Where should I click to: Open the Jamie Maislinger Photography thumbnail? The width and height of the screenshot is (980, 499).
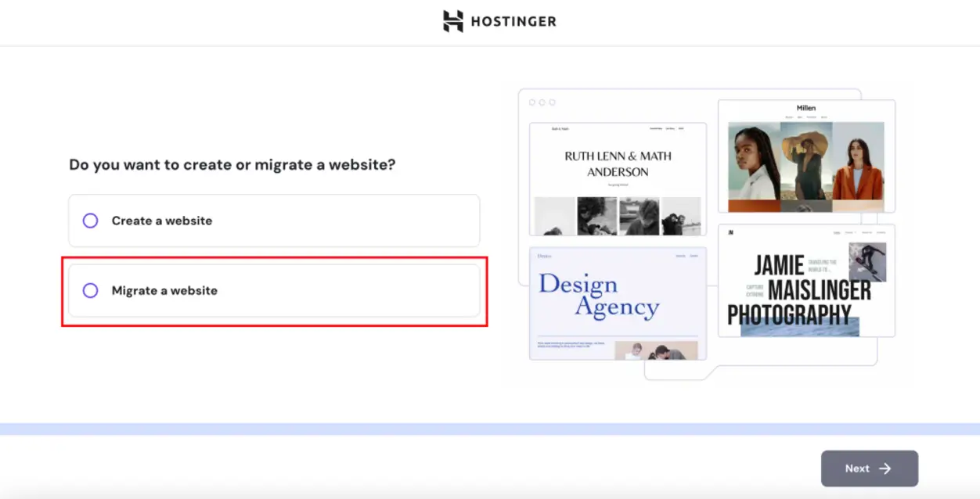tap(806, 282)
